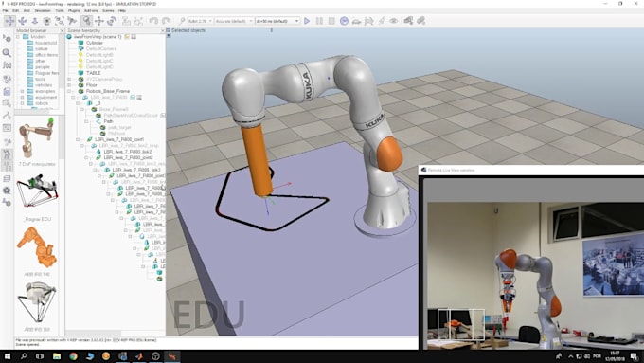Screen dimensions: 644x363
Task: Click the redo toolbar icon
Action: point(166,21)
